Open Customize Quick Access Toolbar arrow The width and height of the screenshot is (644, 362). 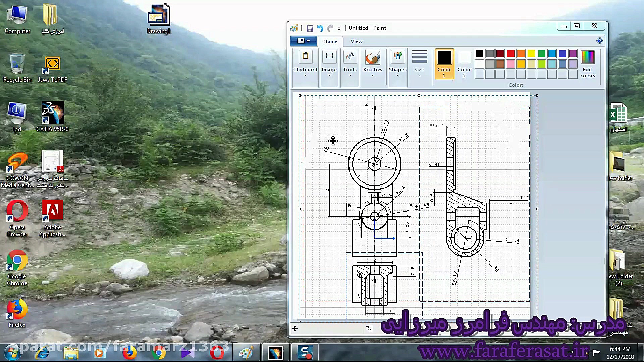pos(339,29)
